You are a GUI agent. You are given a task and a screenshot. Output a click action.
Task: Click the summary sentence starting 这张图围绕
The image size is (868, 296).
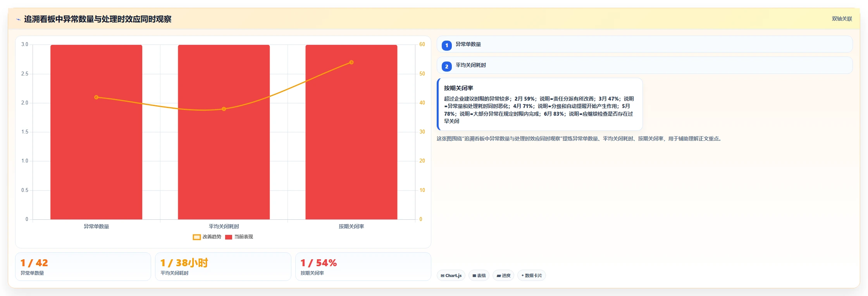580,139
